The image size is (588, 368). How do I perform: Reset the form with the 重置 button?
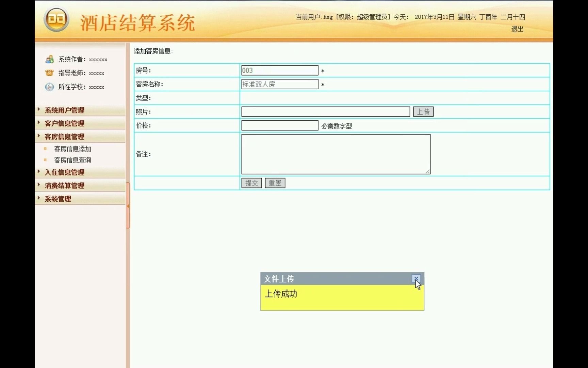[275, 183]
